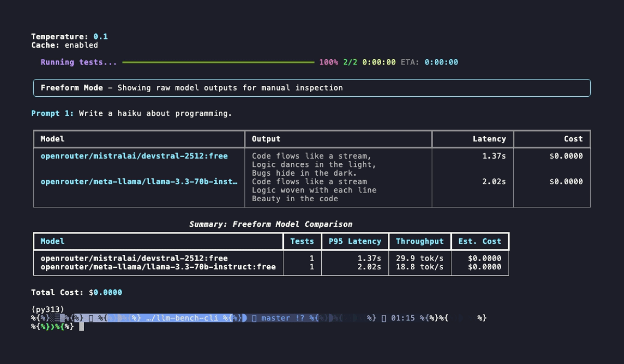Click the ETA label
Viewport: 624px width, 364px height.
point(410,62)
